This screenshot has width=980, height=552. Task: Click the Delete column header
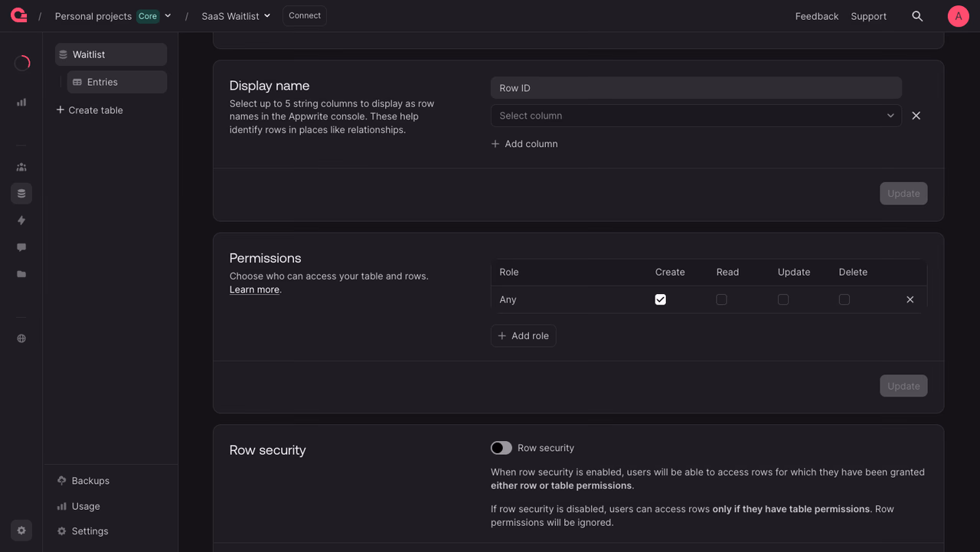853,273
